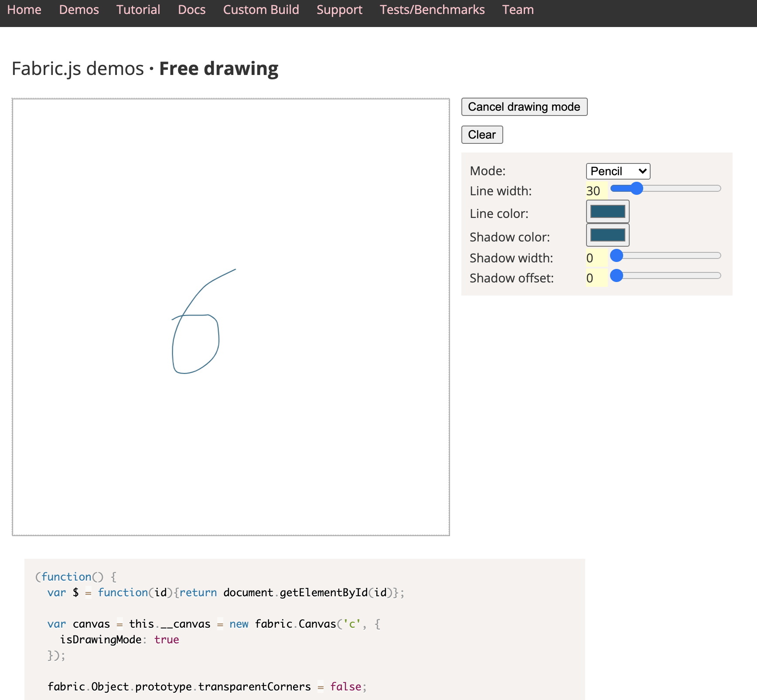Image resolution: width=757 pixels, height=700 pixels.
Task: Click Cancel drawing mode button
Action: coord(524,107)
